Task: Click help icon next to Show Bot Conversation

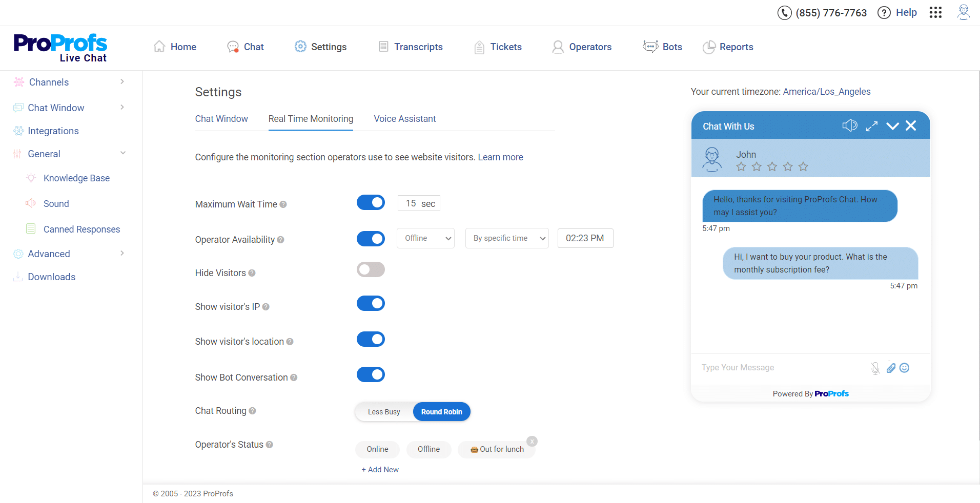Action: coord(294,378)
